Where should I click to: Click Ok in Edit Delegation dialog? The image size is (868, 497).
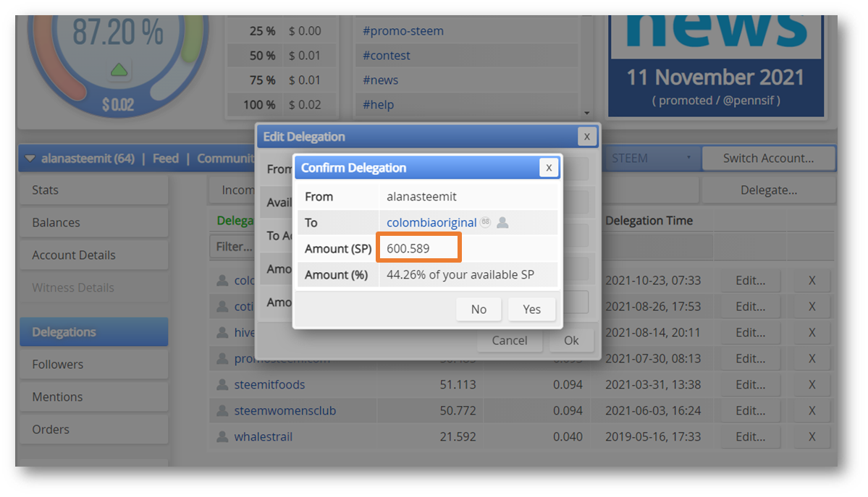(x=571, y=340)
